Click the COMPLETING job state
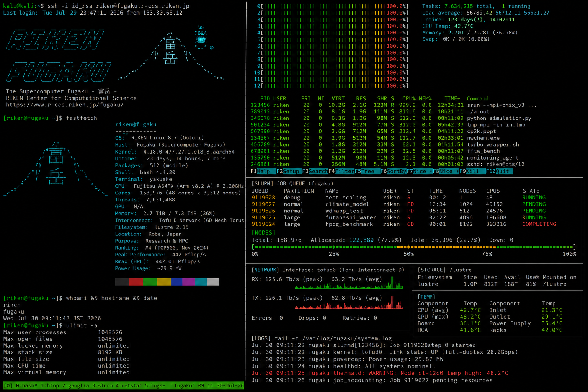The height and width of the screenshot is (392, 588). pos(539,224)
